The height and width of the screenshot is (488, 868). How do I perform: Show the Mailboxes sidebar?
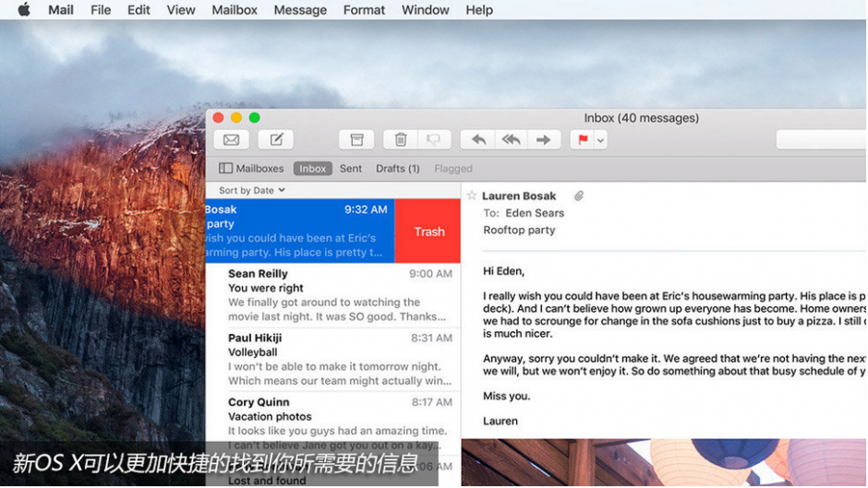click(251, 168)
